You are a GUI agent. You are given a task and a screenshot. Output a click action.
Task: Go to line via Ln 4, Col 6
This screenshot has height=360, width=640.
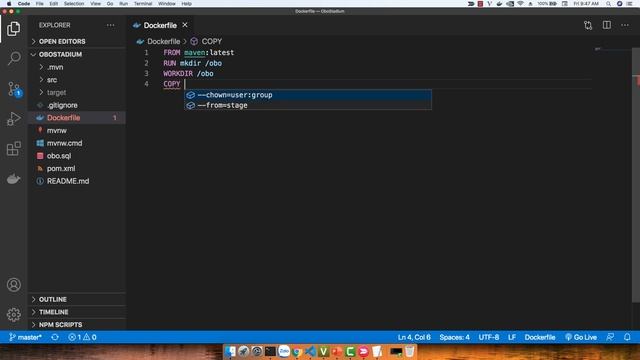point(414,337)
